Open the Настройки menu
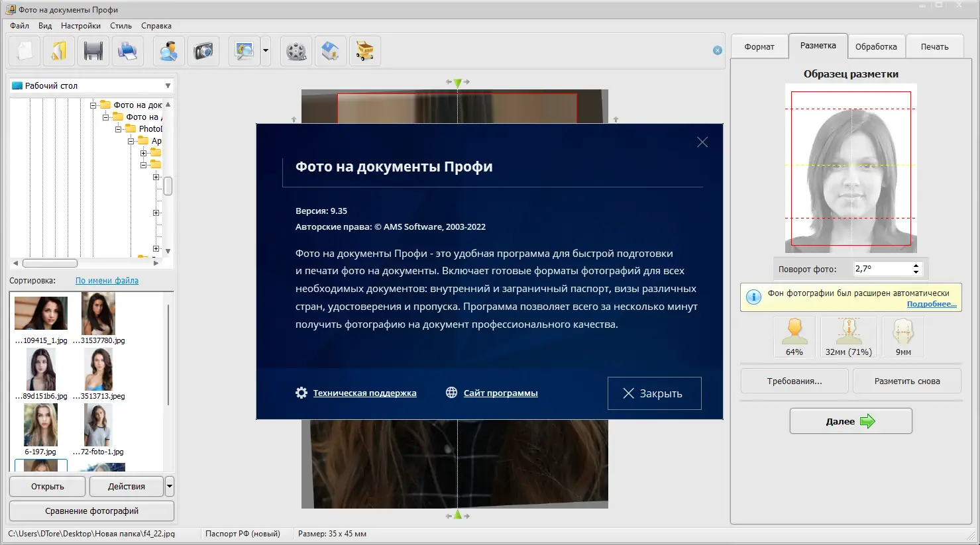The height and width of the screenshot is (545, 980). pos(81,26)
